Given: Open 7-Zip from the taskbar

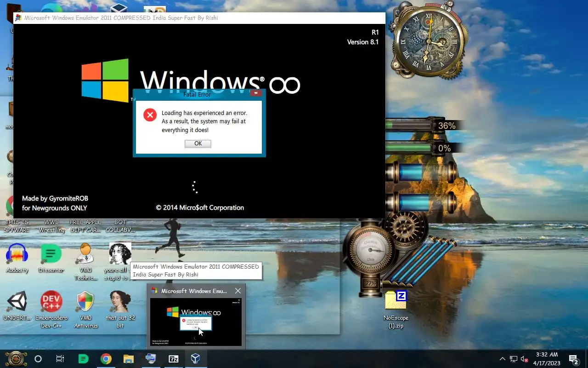Looking at the screenshot, I should 173,359.
